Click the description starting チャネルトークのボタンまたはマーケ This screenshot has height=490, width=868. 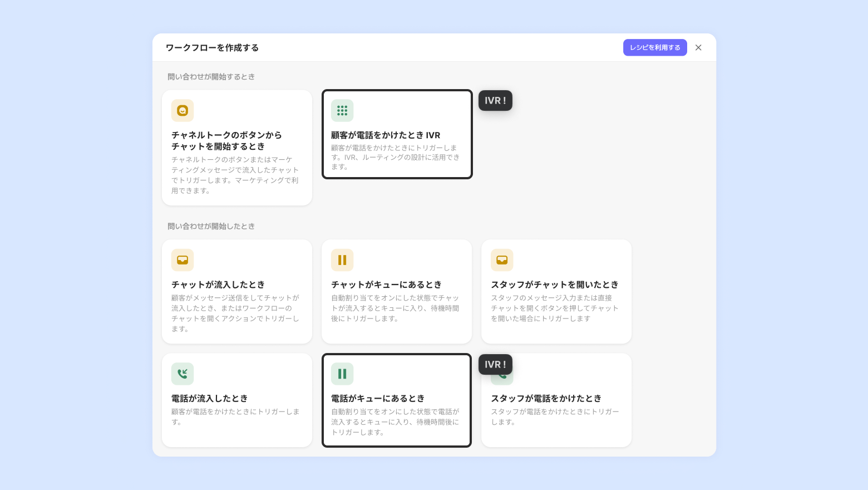[x=235, y=175]
